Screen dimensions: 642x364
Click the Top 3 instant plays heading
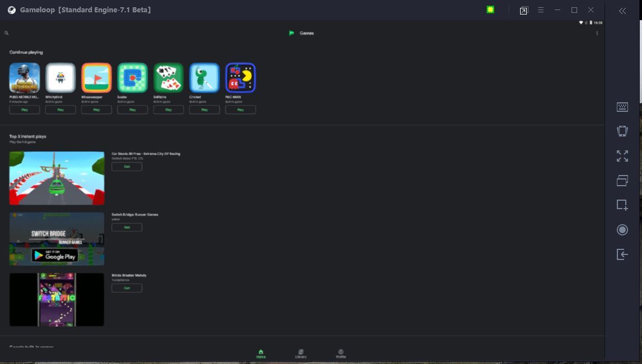(x=28, y=136)
